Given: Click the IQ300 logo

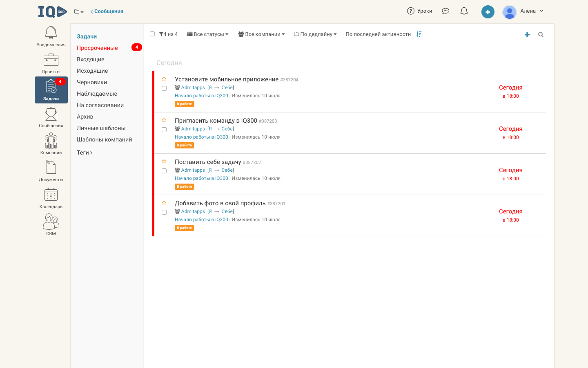Looking at the screenshot, I should [52, 11].
